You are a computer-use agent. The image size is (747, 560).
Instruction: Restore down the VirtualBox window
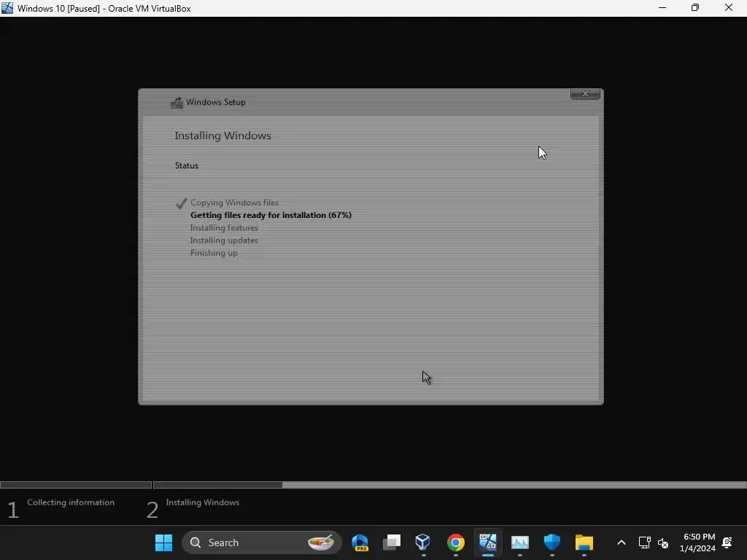coord(695,8)
